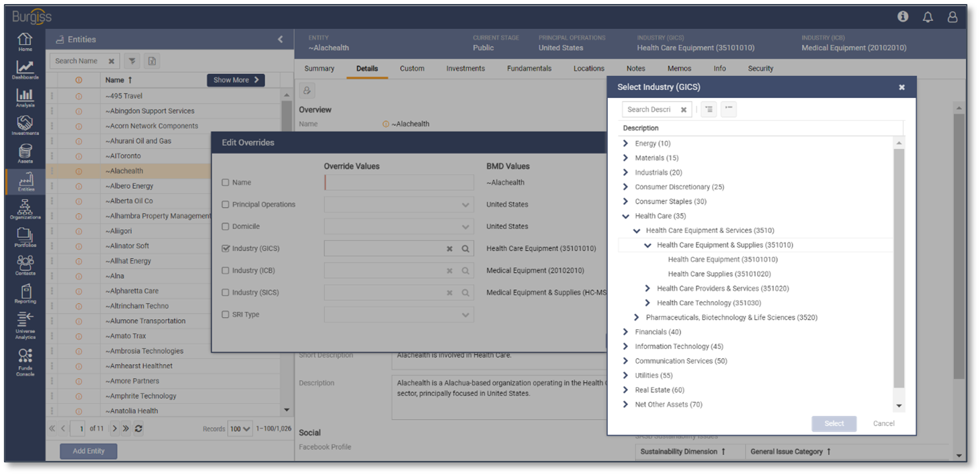Check the SRI Type checkbox

[226, 314]
